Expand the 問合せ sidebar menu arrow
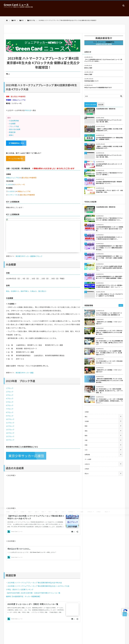 (x=121, y=473)
